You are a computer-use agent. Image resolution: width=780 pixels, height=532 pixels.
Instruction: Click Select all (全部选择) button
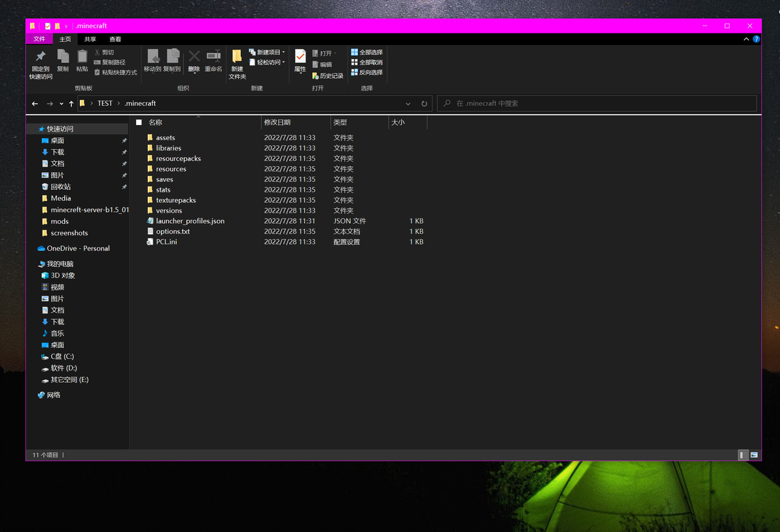click(x=367, y=52)
